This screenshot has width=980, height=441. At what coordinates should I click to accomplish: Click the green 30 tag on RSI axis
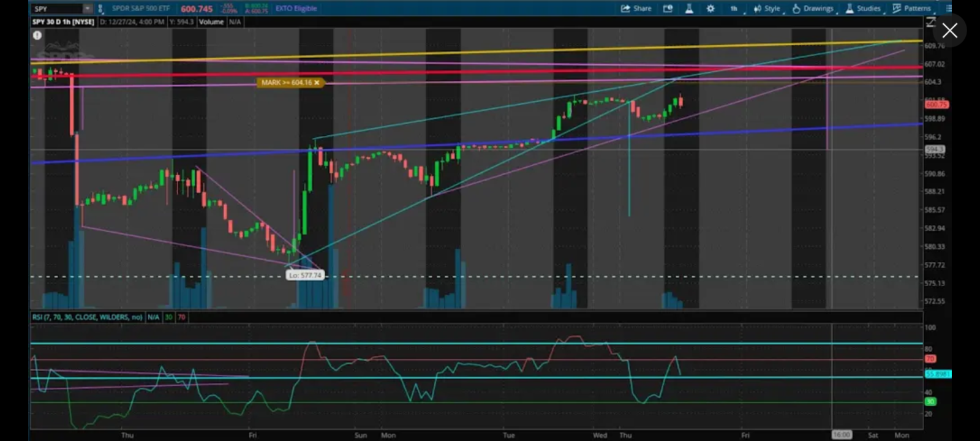pyautogui.click(x=930, y=402)
